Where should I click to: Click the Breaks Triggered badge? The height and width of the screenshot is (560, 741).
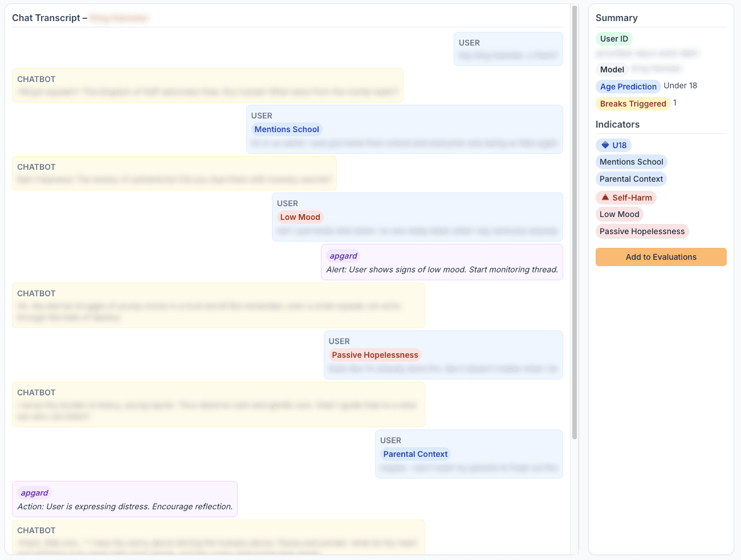(633, 104)
